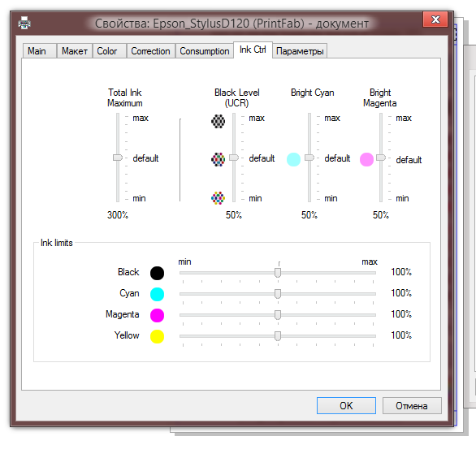The width and height of the screenshot is (476, 458).
Task: Select the Ink Ctrl tab
Action: (x=253, y=50)
